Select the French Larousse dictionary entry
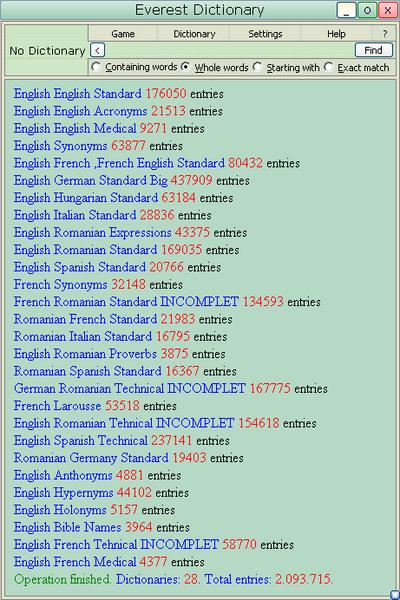Screen dimensions: 400x600 (x=57, y=406)
